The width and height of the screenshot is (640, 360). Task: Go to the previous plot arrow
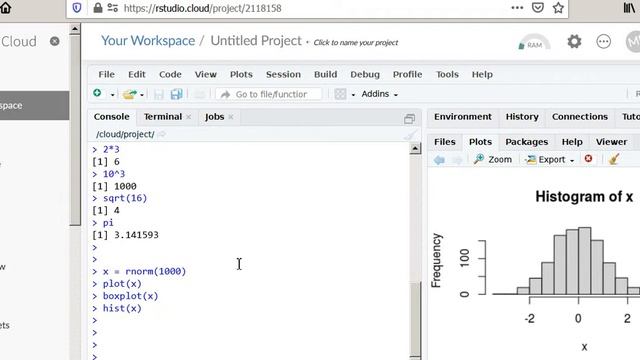pyautogui.click(x=439, y=160)
